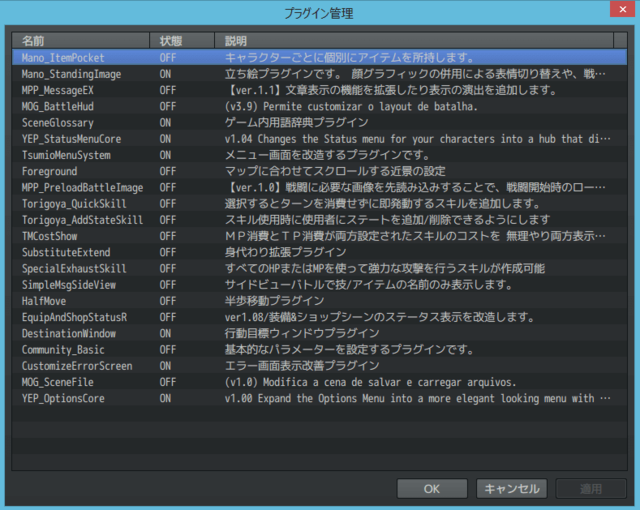Screen dimensions: 640x510
Task: Click ON status of CustomizeErrorScreen
Action: pyautogui.click(x=165, y=366)
